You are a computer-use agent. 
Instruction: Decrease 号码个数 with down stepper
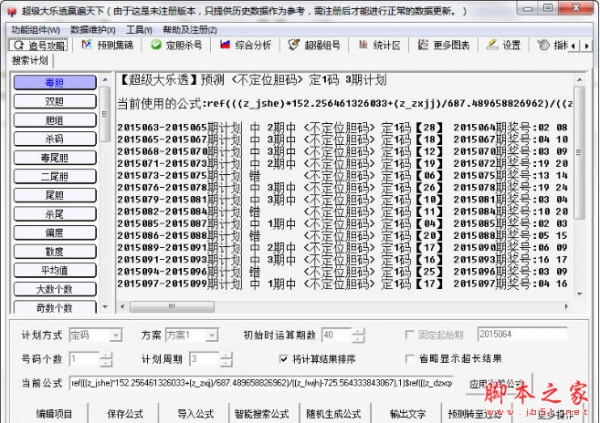click(x=106, y=363)
